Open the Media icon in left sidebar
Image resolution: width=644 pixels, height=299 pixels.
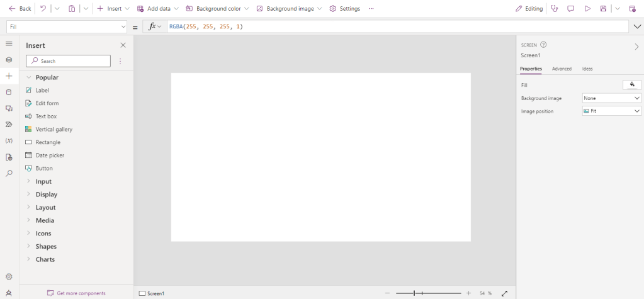click(x=9, y=108)
